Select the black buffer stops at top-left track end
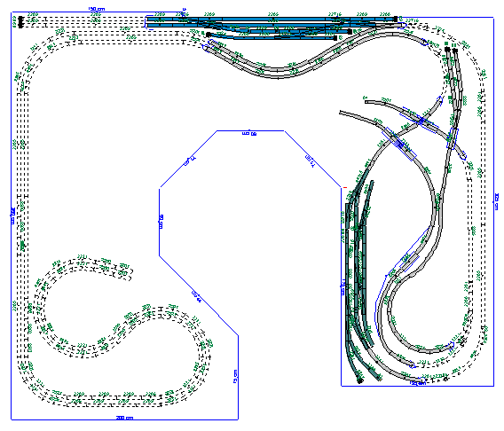Viewport: 504px width, 431px height. pyautogui.click(x=21, y=22)
